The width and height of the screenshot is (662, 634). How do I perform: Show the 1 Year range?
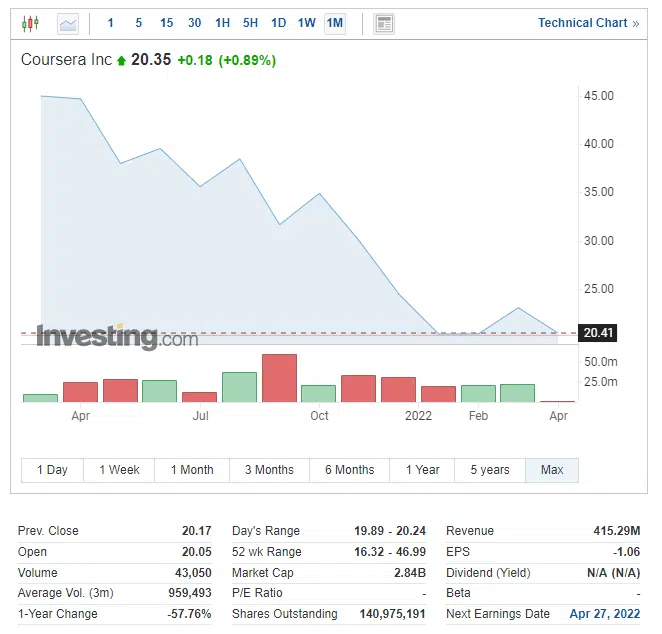[x=423, y=470]
